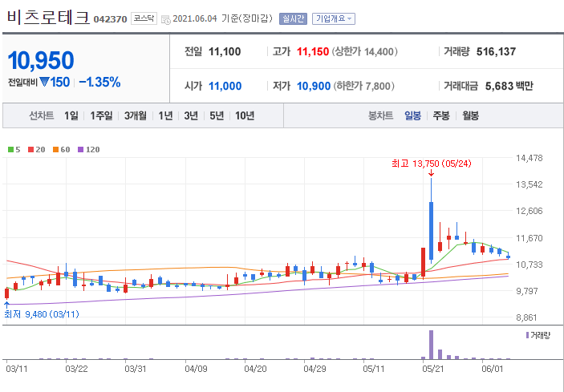Select the 10년 line chart tab

[245, 115]
